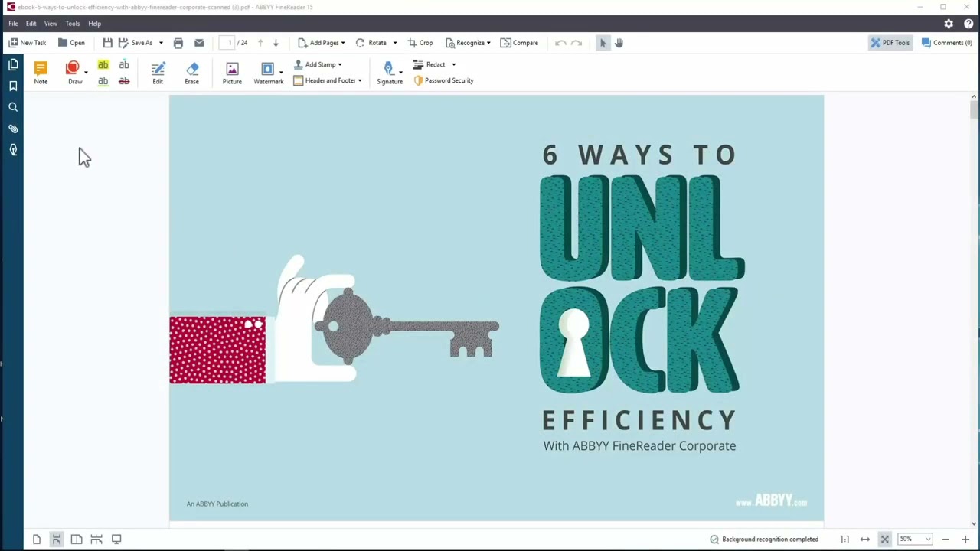
Task: Click the Watermark tool
Action: pos(268,73)
